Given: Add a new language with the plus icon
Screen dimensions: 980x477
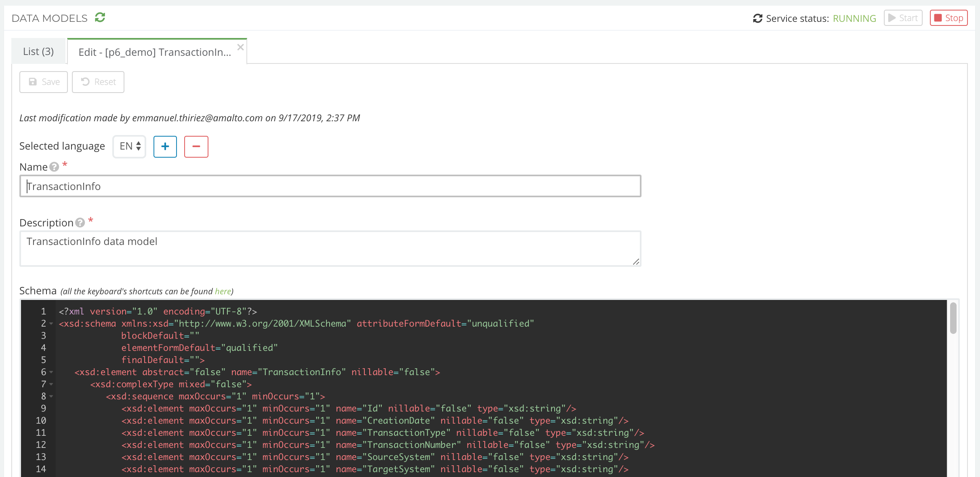Looking at the screenshot, I should pyautogui.click(x=165, y=146).
